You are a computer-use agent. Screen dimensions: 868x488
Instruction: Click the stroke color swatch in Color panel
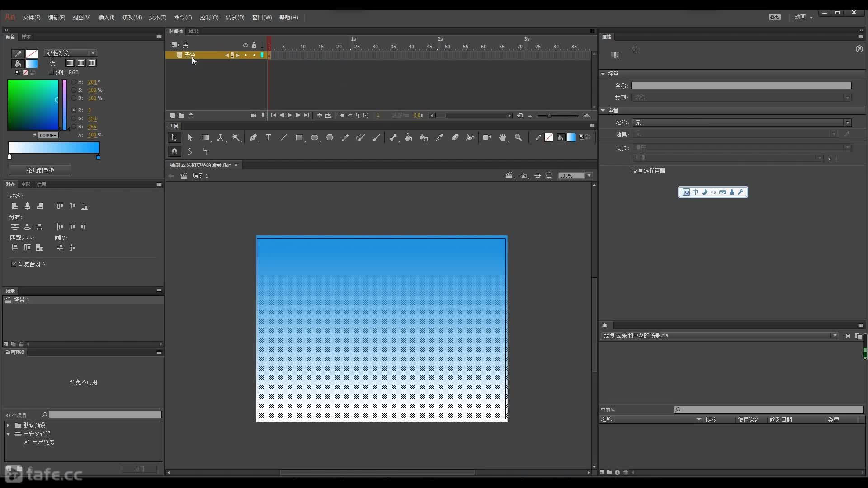(32, 53)
